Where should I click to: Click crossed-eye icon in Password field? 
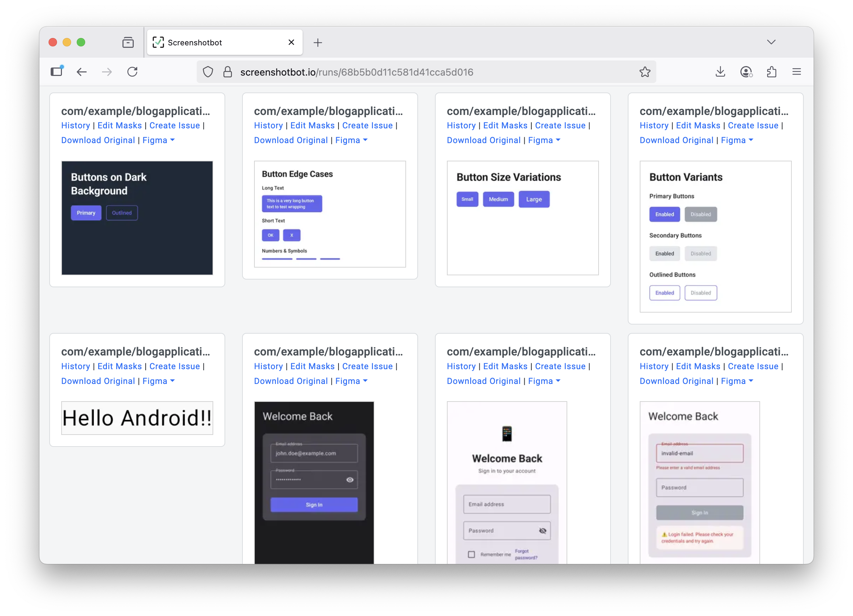point(542,531)
